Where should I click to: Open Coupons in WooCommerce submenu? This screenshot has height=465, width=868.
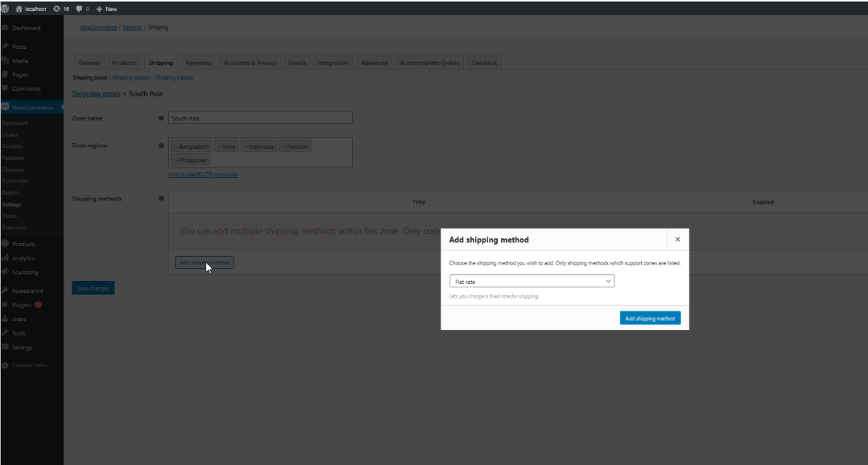pyautogui.click(x=12, y=147)
